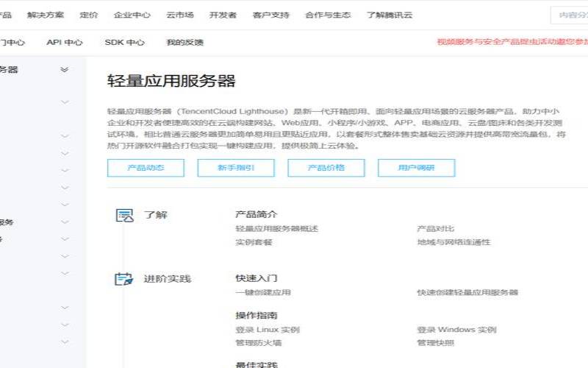Screen dimensions: 588x368
Task: Open the 登录 Linux 实例 guide link
Action: coord(268,330)
